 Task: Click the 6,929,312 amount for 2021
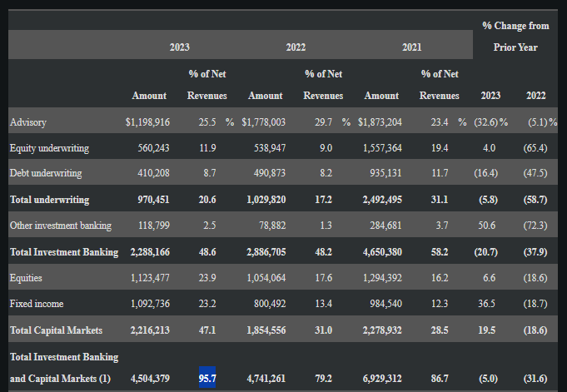(382, 379)
